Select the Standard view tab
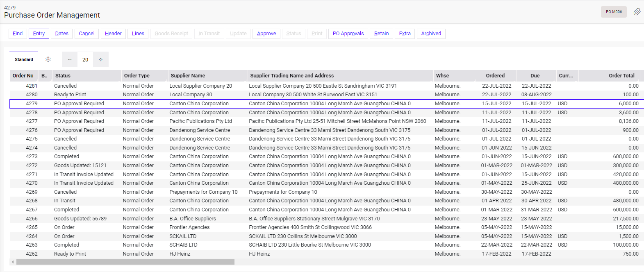Image resolution: width=644 pixels, height=272 pixels. 24,59
